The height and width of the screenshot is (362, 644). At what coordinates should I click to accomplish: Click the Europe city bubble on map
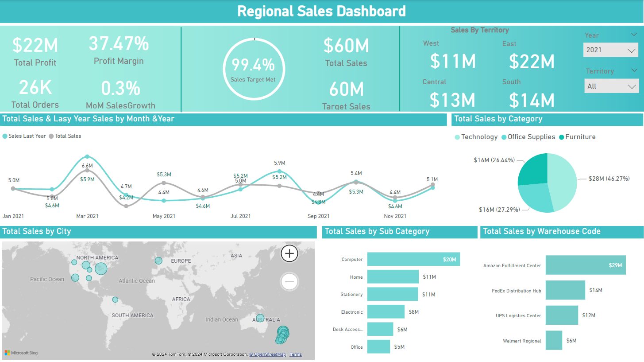[158, 261]
